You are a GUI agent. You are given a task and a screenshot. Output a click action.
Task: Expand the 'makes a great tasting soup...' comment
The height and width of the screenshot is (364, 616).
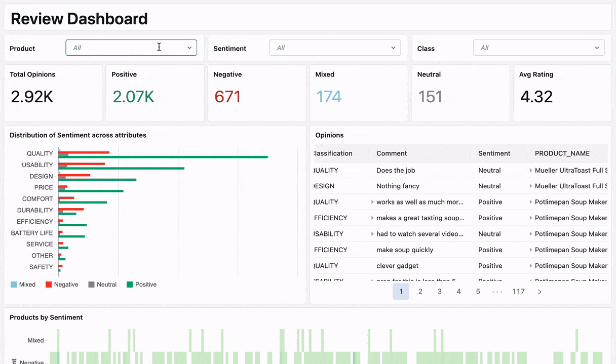[x=372, y=218]
